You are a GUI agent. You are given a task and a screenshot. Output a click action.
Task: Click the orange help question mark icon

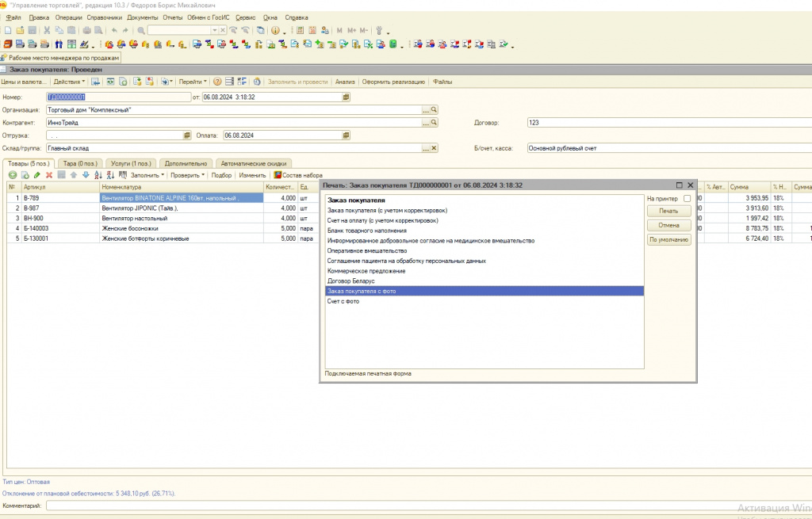click(216, 82)
